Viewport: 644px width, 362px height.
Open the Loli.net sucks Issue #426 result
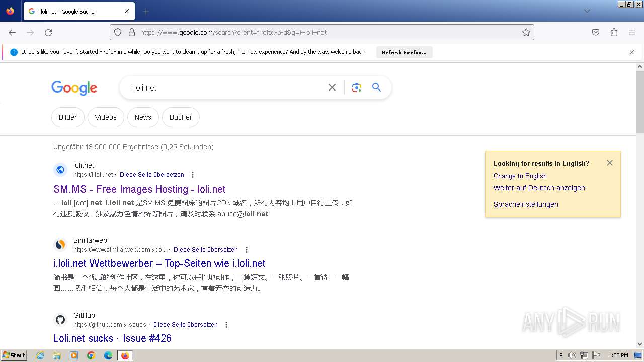coord(112,338)
